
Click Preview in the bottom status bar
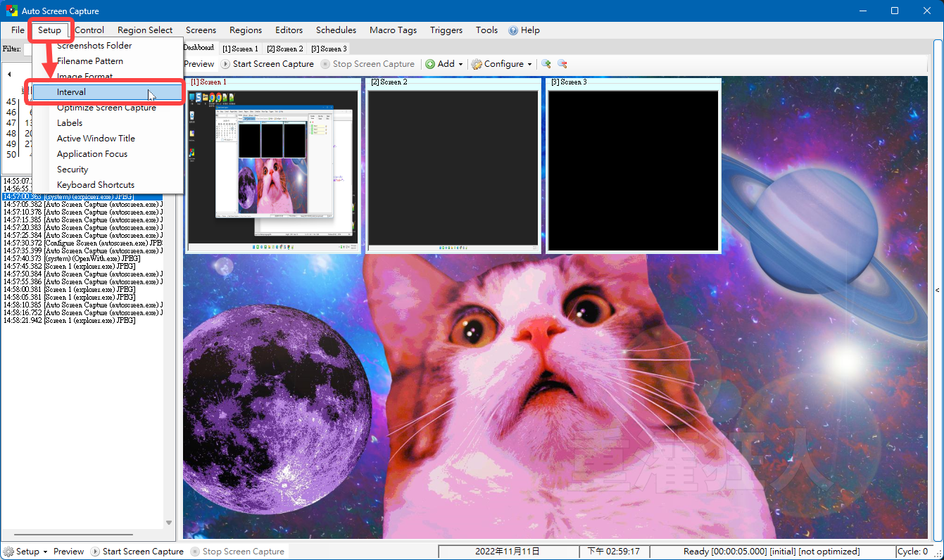68,552
